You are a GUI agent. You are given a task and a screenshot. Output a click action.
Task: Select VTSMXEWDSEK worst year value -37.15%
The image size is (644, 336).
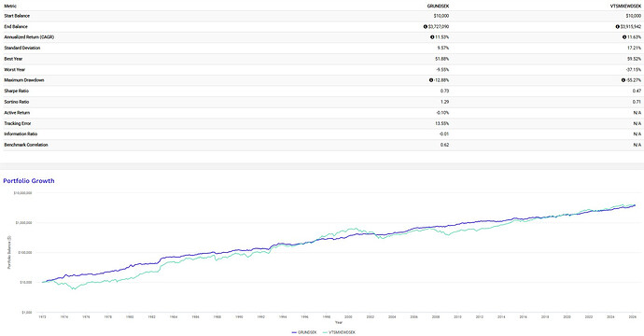click(x=634, y=69)
